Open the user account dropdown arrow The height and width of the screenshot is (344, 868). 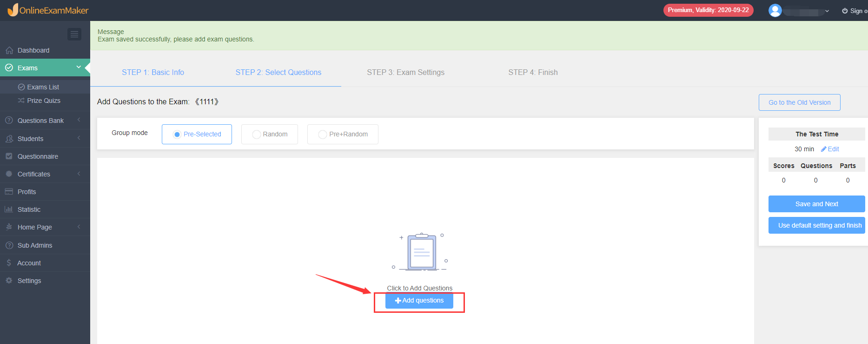(827, 11)
